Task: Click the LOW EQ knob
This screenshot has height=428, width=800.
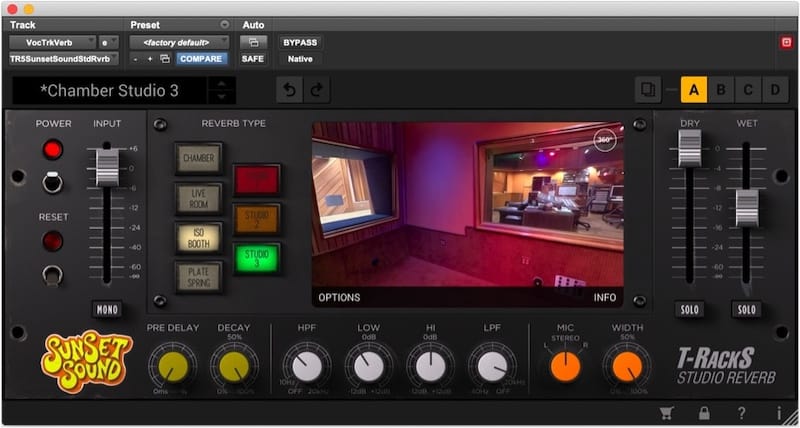Action: (x=369, y=366)
